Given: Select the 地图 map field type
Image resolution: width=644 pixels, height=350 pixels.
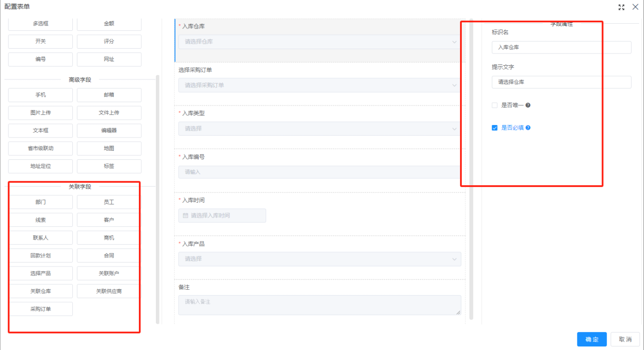Looking at the screenshot, I should click(109, 148).
